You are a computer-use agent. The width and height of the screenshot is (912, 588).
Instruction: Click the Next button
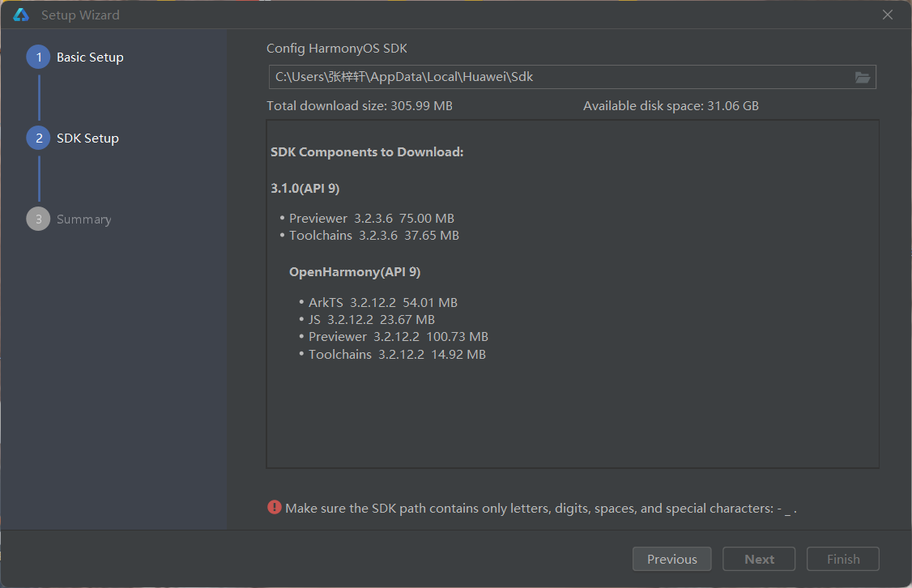pyautogui.click(x=759, y=559)
